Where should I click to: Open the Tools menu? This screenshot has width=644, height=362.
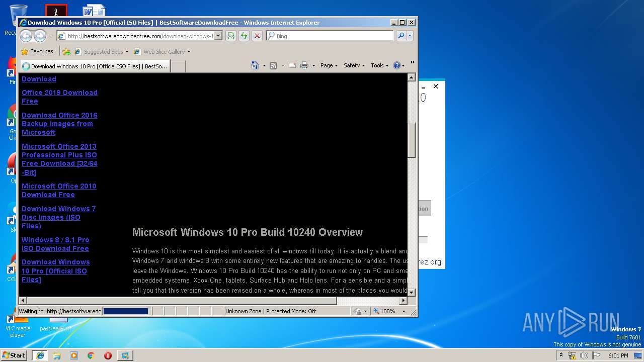[379, 65]
